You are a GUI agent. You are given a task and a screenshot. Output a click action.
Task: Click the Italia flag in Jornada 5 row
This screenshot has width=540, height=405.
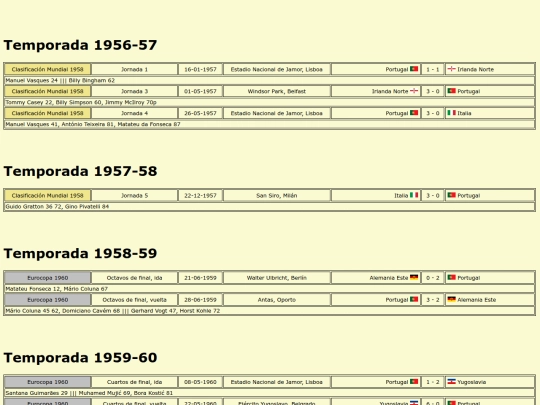414,195
